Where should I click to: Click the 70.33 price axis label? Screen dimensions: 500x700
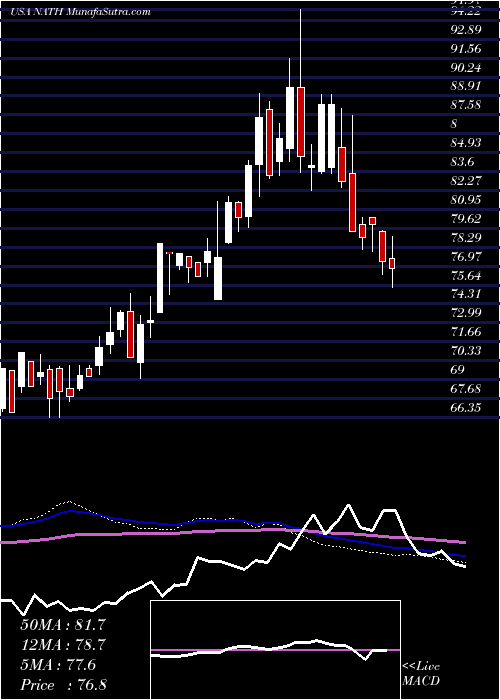pos(466,351)
